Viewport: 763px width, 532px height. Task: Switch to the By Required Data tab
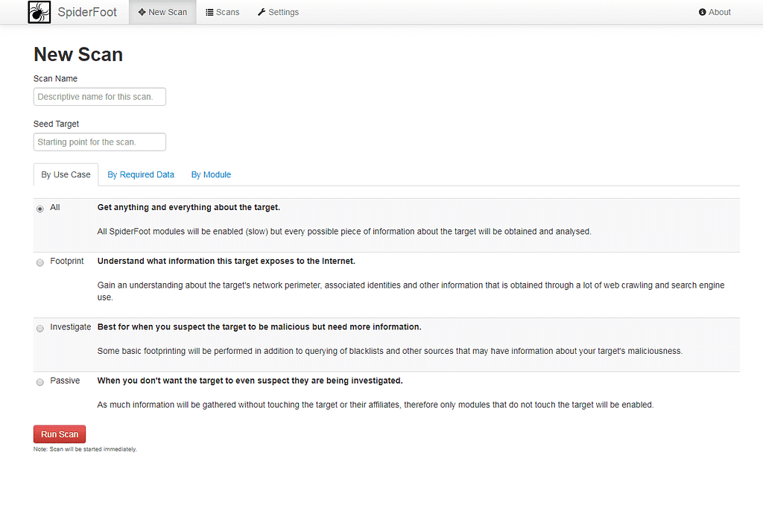pyautogui.click(x=141, y=175)
